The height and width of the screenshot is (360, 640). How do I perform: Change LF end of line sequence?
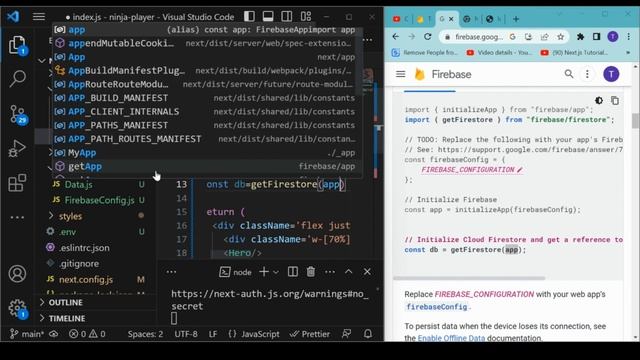click(213, 334)
